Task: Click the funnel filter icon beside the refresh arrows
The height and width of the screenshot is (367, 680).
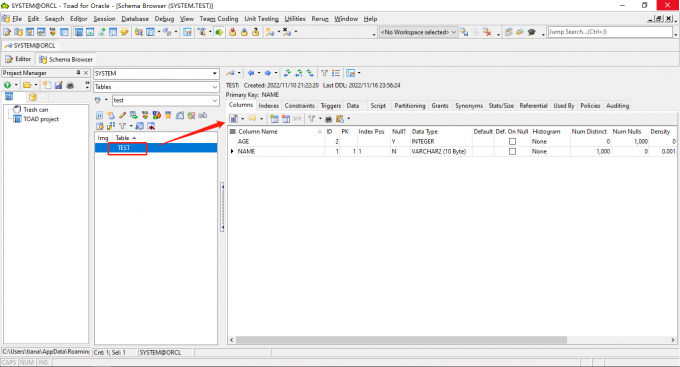Action: 324,73
